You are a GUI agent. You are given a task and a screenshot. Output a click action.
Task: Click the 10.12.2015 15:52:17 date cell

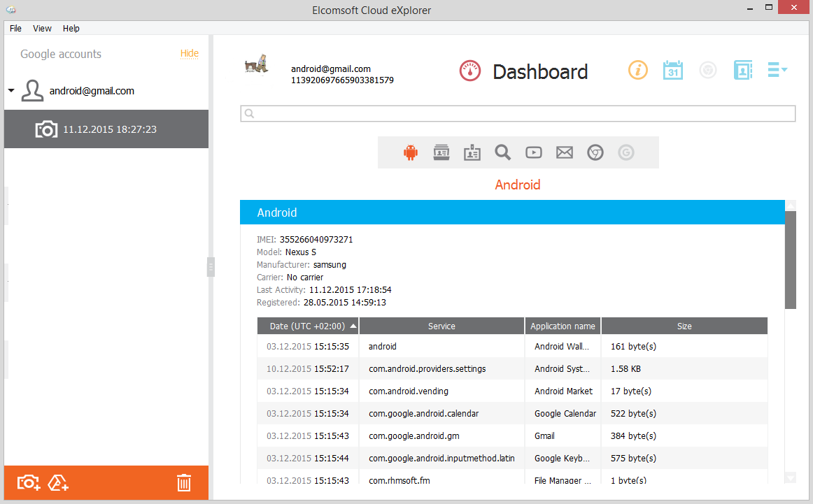[x=308, y=368]
